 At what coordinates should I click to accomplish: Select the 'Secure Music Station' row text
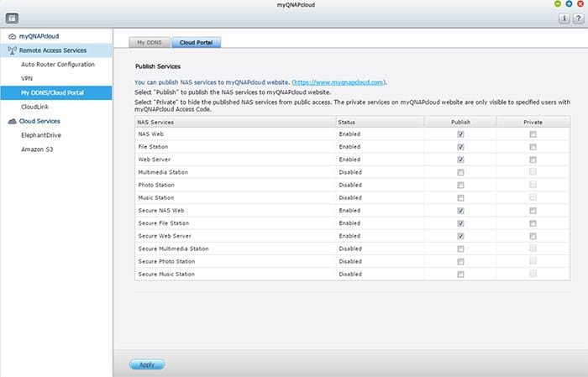pyautogui.click(x=166, y=275)
